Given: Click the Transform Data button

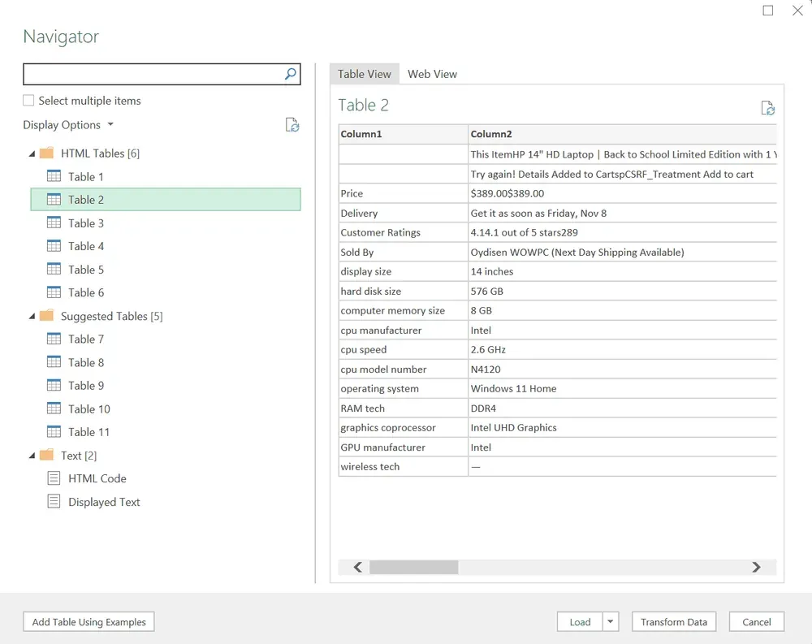Looking at the screenshot, I should click(674, 622).
